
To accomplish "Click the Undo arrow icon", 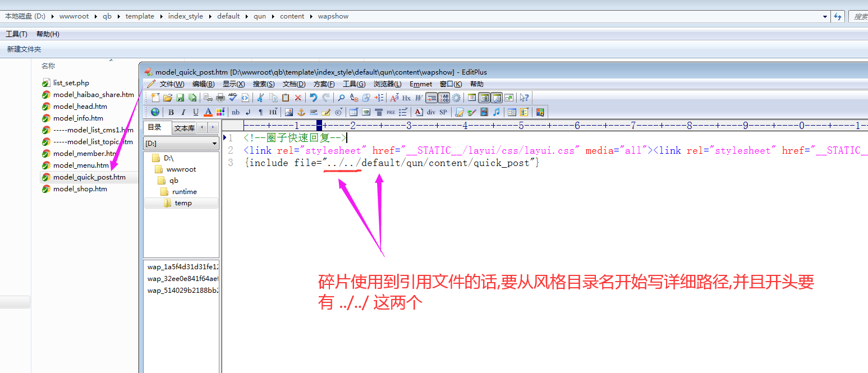I will point(314,98).
